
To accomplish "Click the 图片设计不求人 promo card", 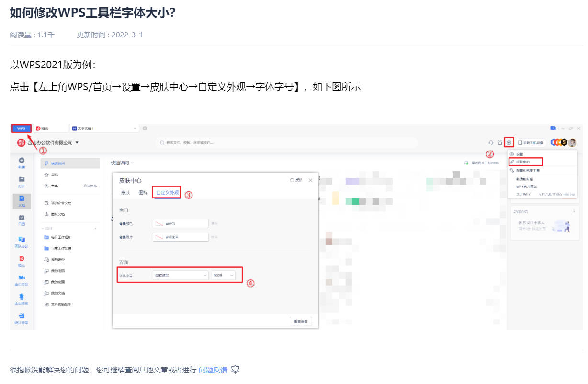I will tap(544, 225).
